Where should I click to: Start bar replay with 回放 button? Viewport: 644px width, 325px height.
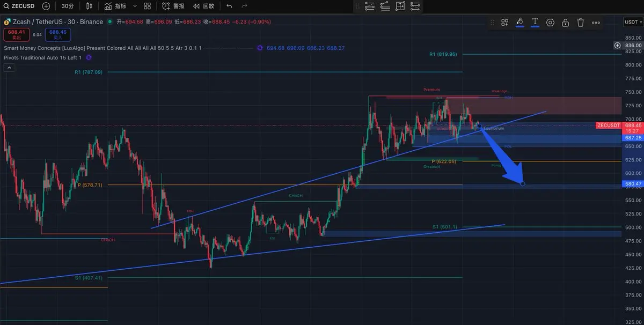[x=203, y=6]
